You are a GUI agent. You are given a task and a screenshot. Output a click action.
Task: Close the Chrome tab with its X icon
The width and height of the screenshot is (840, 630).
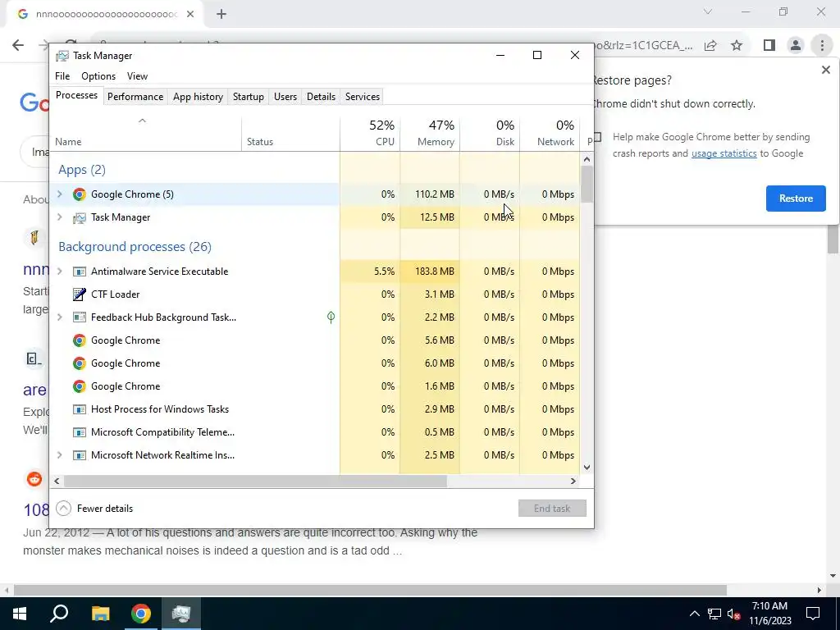click(x=190, y=15)
